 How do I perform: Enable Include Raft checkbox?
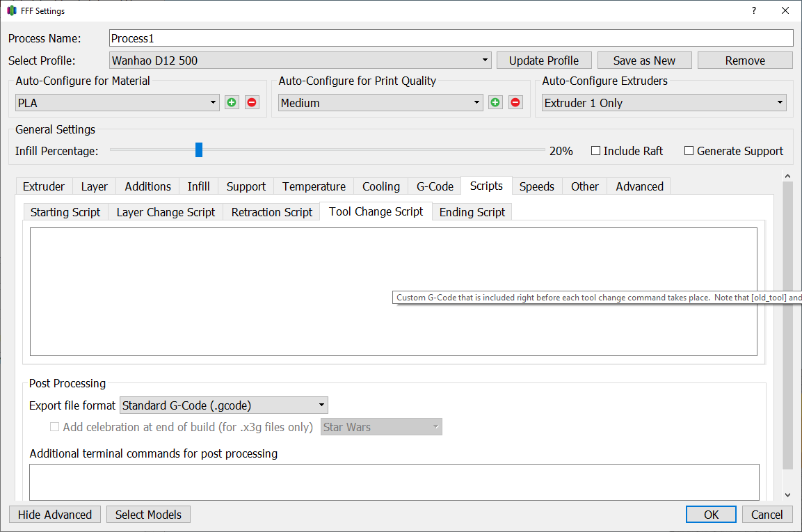point(595,151)
